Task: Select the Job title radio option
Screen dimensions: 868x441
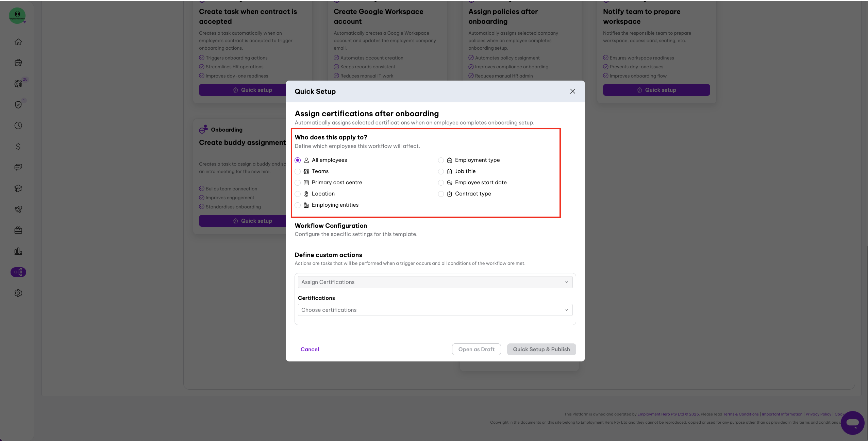Action: (x=441, y=171)
